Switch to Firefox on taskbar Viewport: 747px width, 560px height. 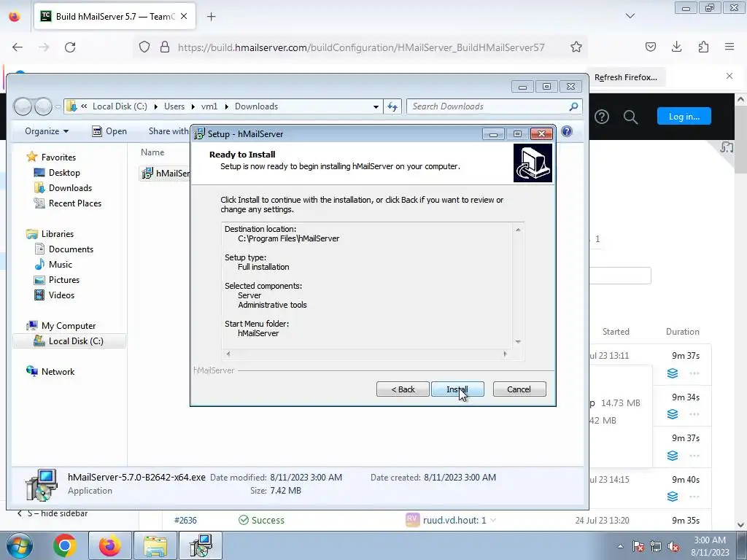[109, 545]
